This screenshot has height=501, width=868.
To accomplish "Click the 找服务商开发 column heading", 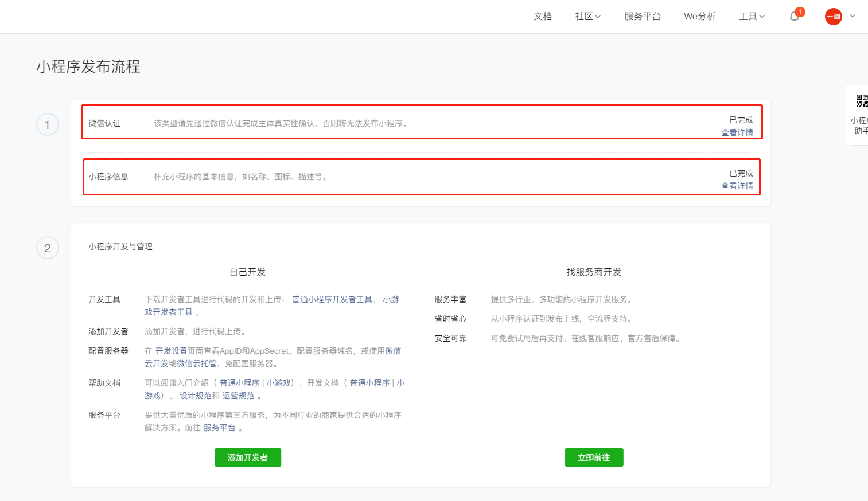I will [x=594, y=272].
